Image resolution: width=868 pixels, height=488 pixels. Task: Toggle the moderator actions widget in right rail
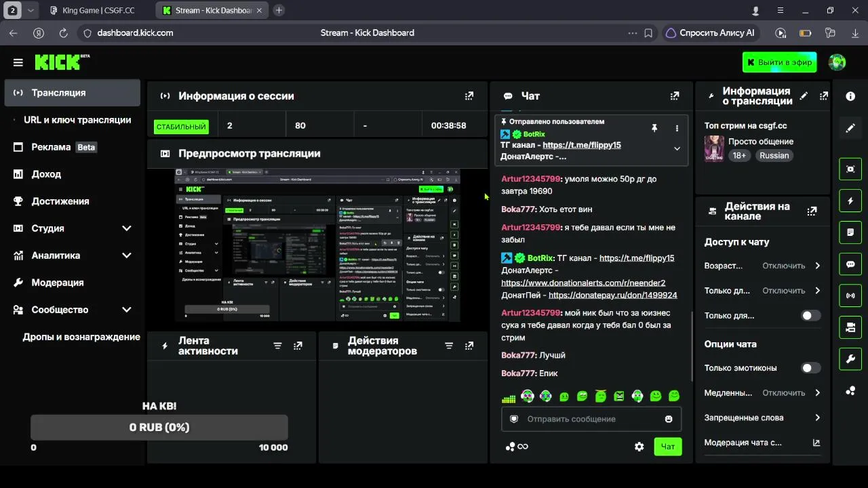pos(850,232)
